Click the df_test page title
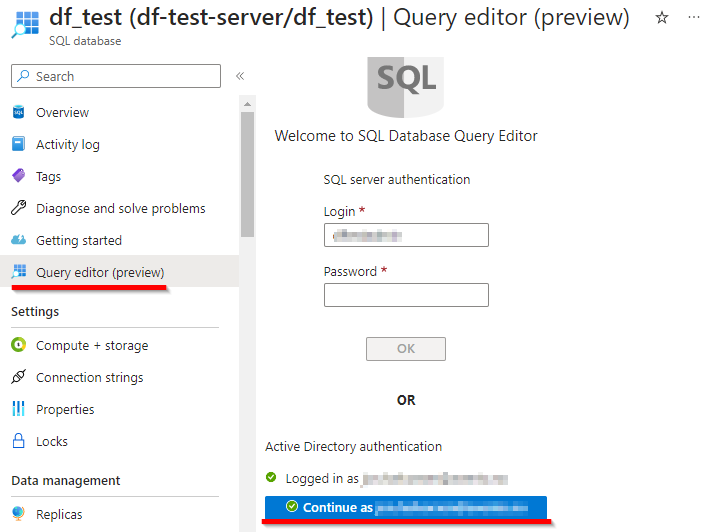 coord(339,18)
